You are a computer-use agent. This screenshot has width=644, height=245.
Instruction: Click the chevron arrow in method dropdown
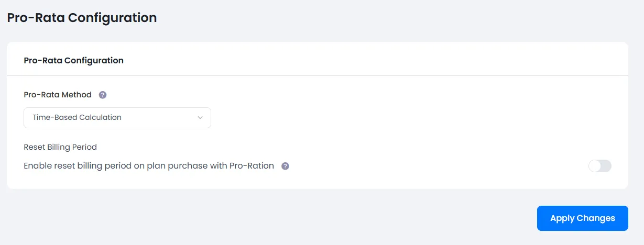[200, 118]
